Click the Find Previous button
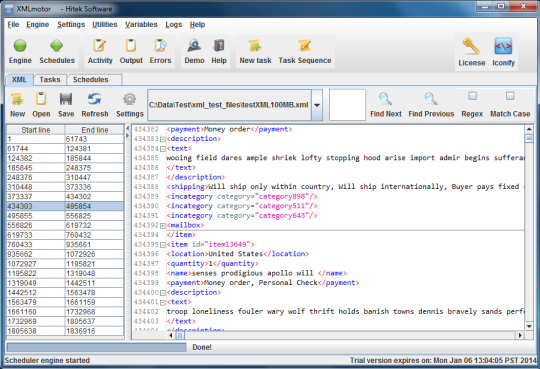 (x=431, y=105)
